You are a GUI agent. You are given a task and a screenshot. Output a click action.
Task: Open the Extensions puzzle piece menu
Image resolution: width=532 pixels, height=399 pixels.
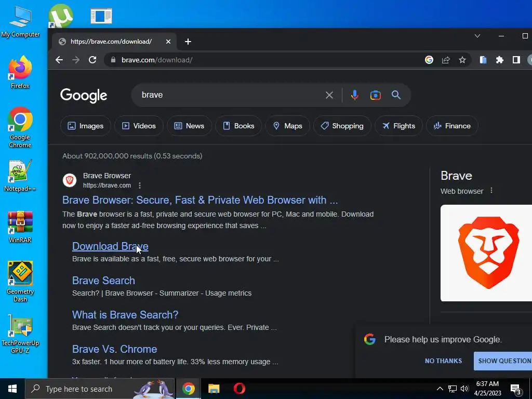click(499, 60)
